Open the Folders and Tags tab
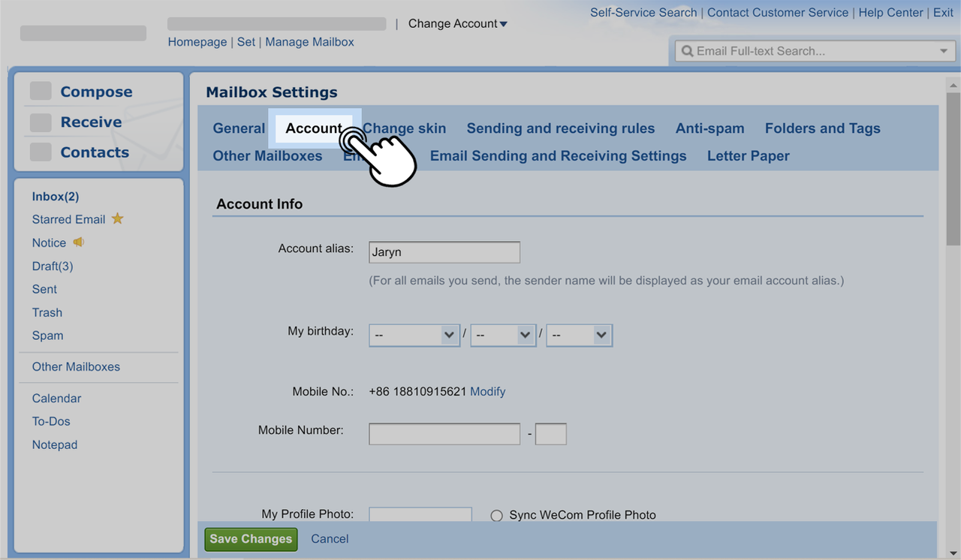The image size is (961, 560). pyautogui.click(x=822, y=128)
